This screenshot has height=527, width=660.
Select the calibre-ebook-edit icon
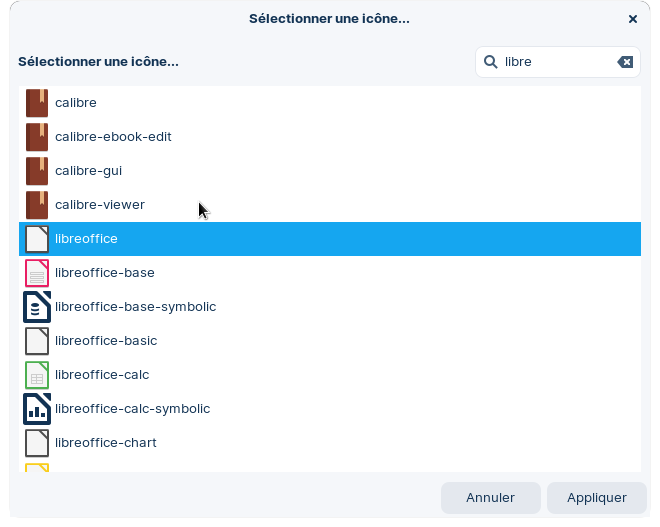37,137
